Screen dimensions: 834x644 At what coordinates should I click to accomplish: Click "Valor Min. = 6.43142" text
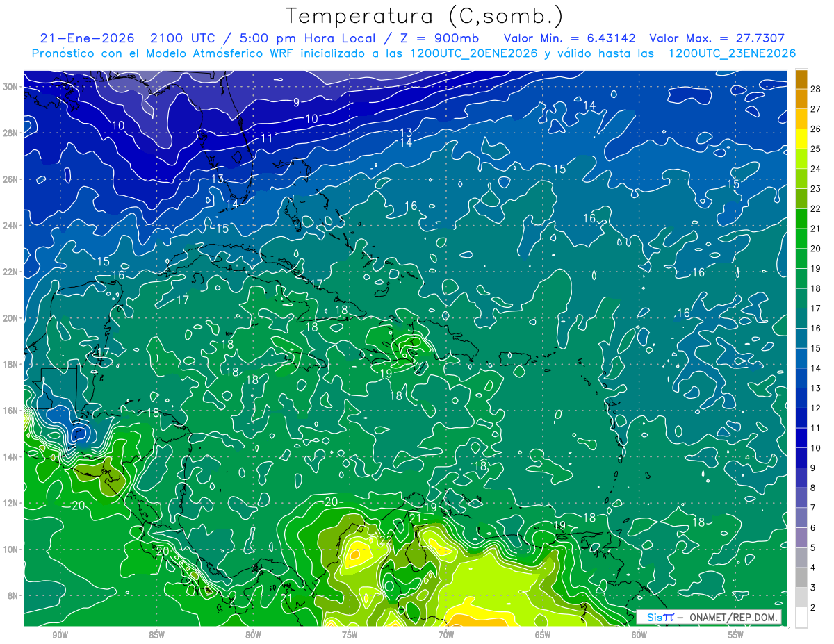[569, 39]
